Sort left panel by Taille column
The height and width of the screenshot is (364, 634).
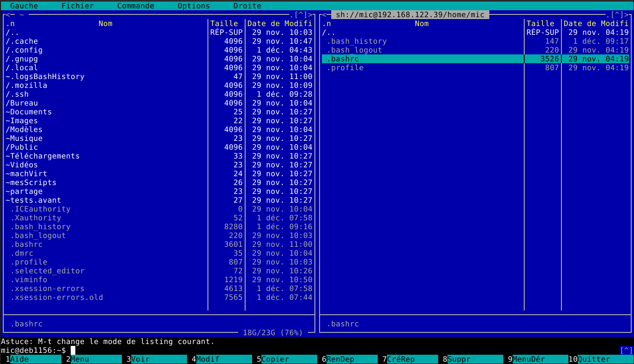point(224,24)
